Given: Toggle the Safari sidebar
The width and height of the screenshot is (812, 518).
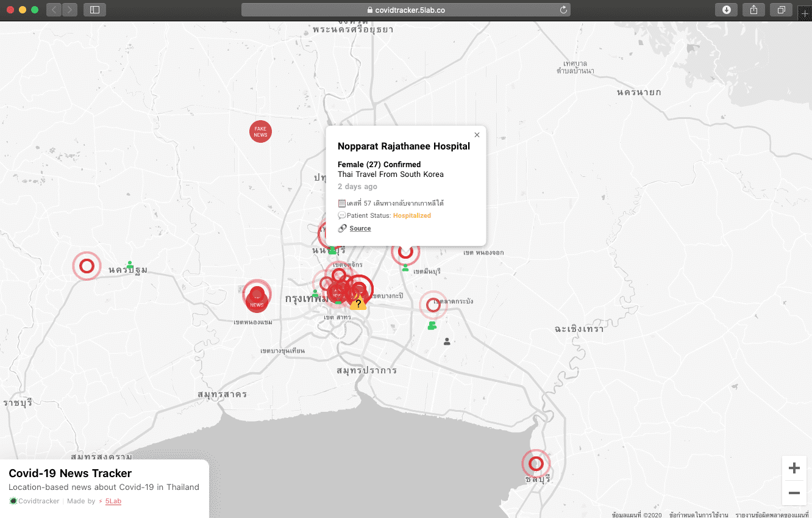Looking at the screenshot, I should tap(94, 10).
